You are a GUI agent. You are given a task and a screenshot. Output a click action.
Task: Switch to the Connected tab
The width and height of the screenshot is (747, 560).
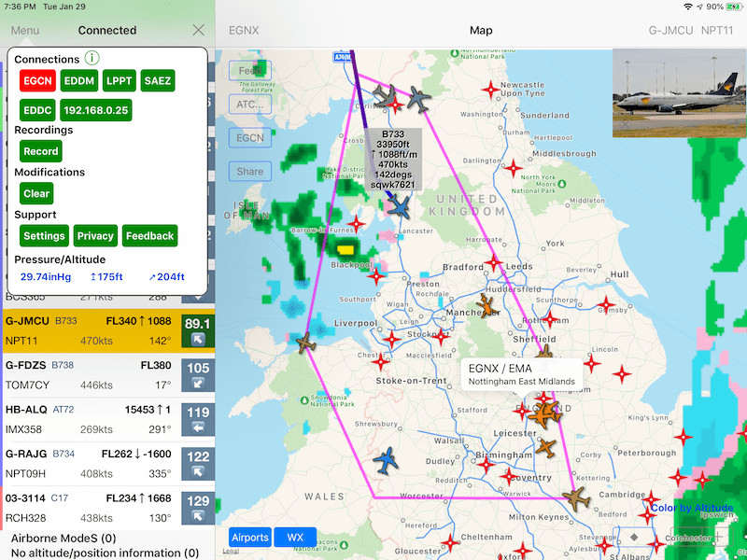106,30
